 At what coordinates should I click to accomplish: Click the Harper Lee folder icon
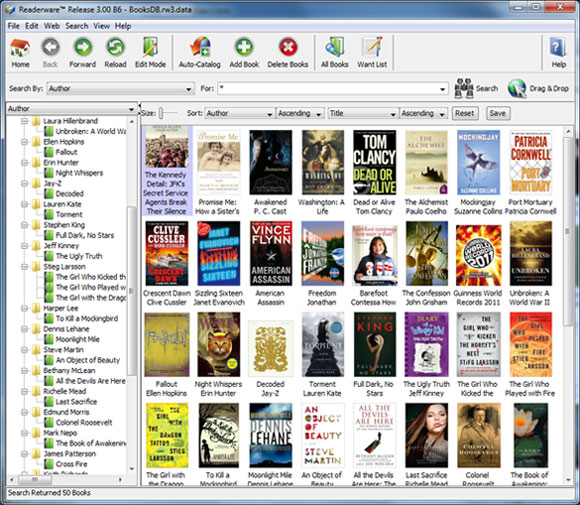tap(36, 308)
